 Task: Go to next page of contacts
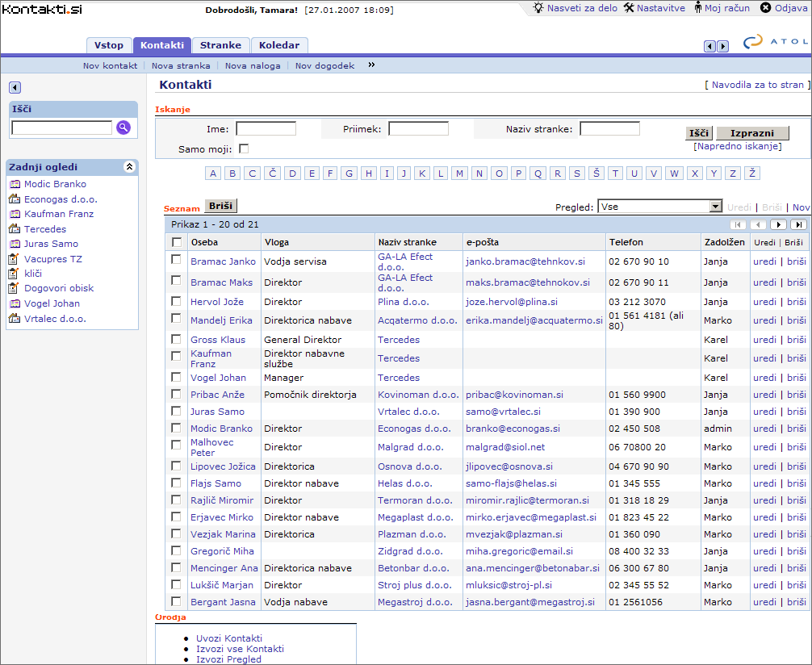coord(778,225)
